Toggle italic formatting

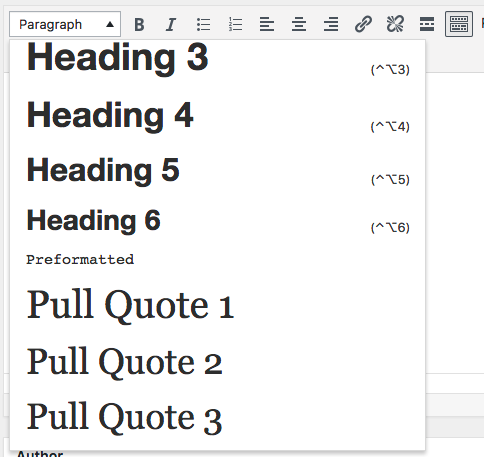[x=171, y=24]
